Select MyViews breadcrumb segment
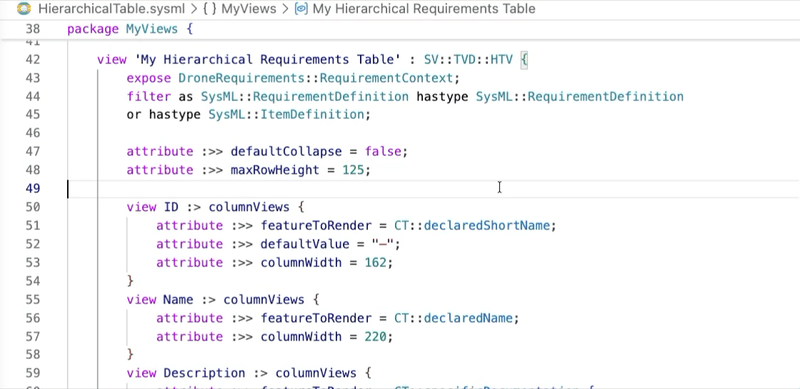This screenshot has height=389, width=800. [248, 9]
